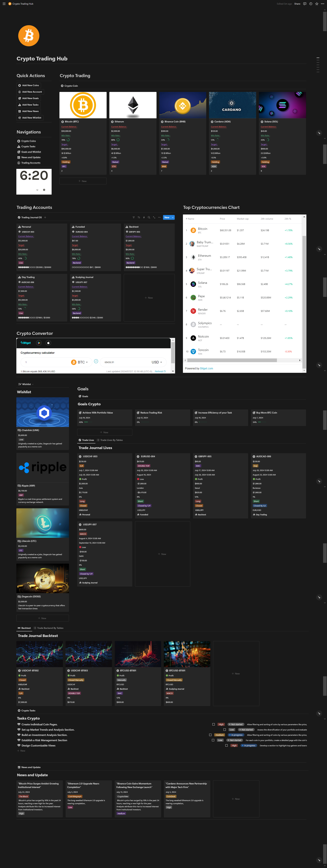Image resolution: width=327 pixels, height=868 pixels.
Task: Open the Chainlink (LINK) wishlist card
Action: pyautogui.click(x=43, y=424)
